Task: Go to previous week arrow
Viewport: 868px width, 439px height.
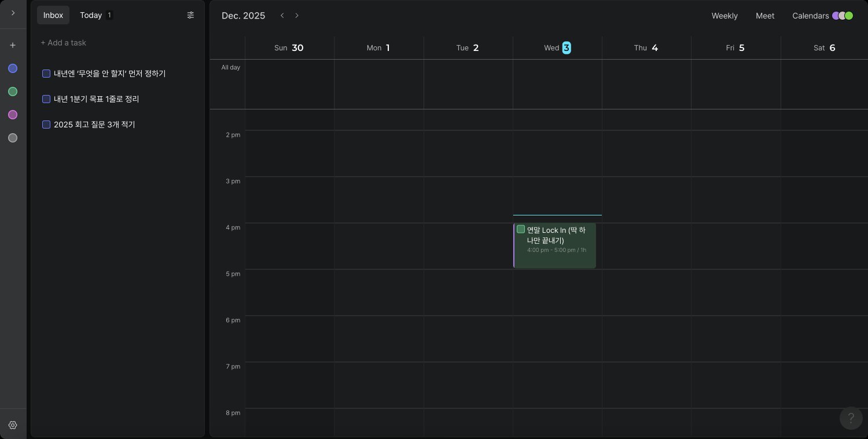Action: tap(282, 16)
